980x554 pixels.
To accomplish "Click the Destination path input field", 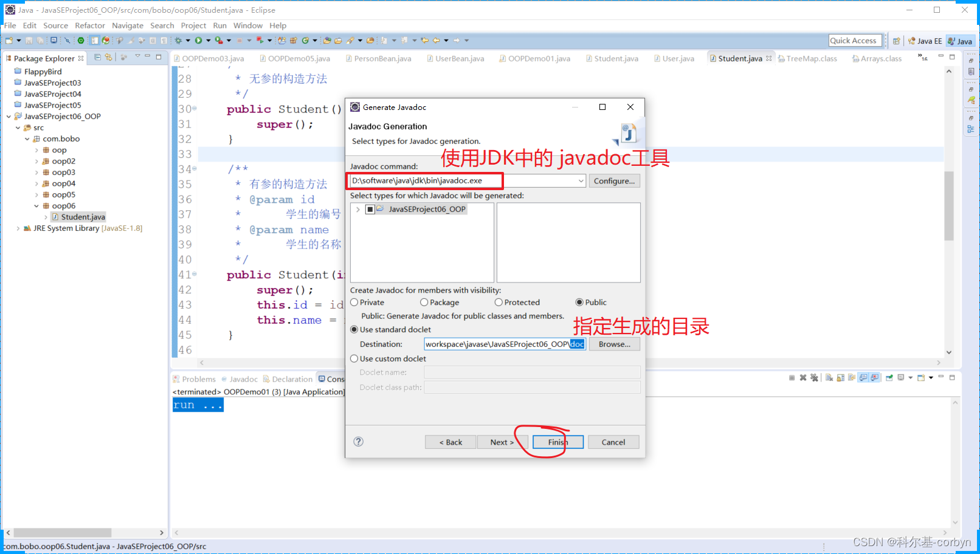I will coord(505,344).
